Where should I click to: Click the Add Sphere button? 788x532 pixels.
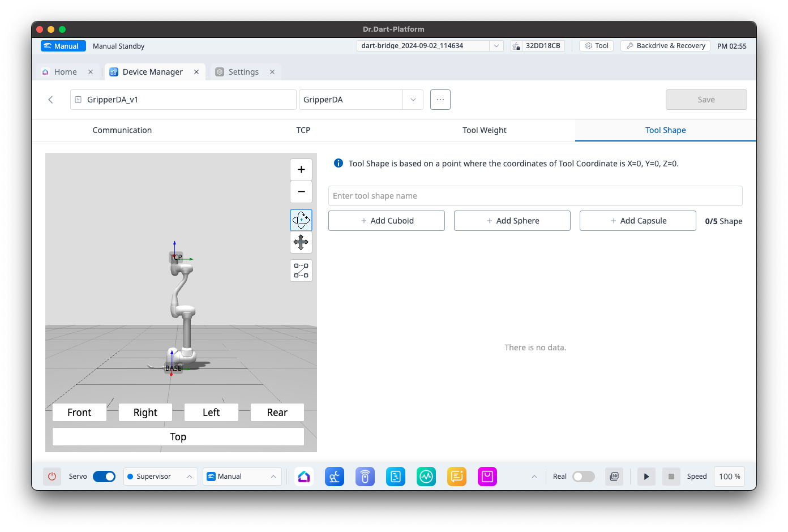pos(512,221)
